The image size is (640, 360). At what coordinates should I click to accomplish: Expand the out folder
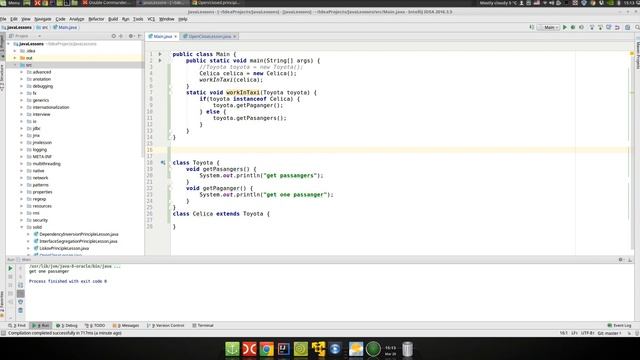pos(15,58)
